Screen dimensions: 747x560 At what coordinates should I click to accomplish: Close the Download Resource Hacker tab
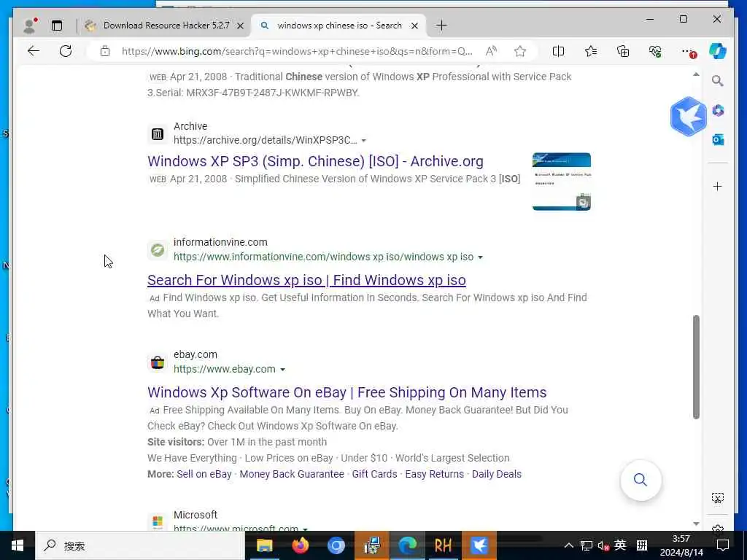coord(241,26)
